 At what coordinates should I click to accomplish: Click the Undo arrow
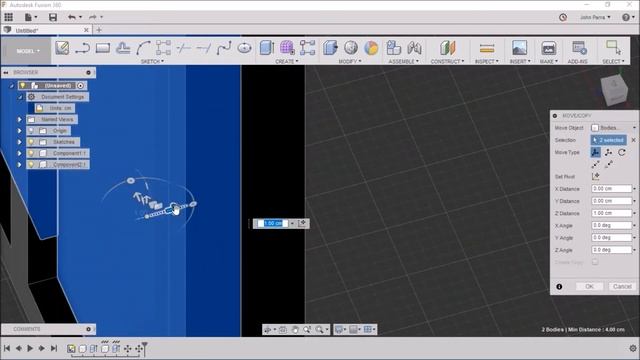[72, 17]
